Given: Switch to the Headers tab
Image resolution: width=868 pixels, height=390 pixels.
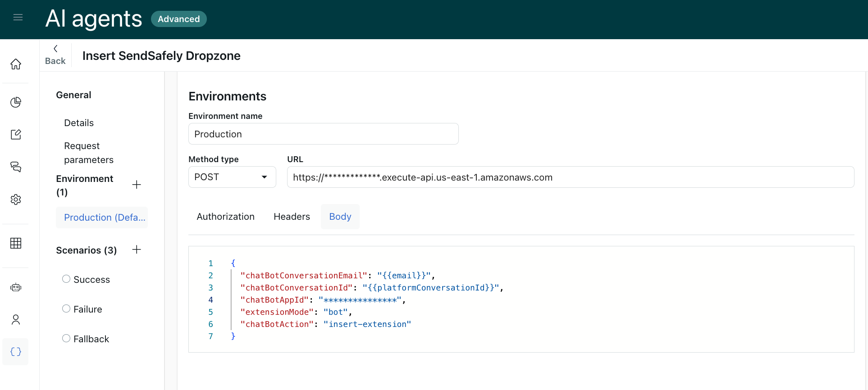Looking at the screenshot, I should (x=292, y=217).
